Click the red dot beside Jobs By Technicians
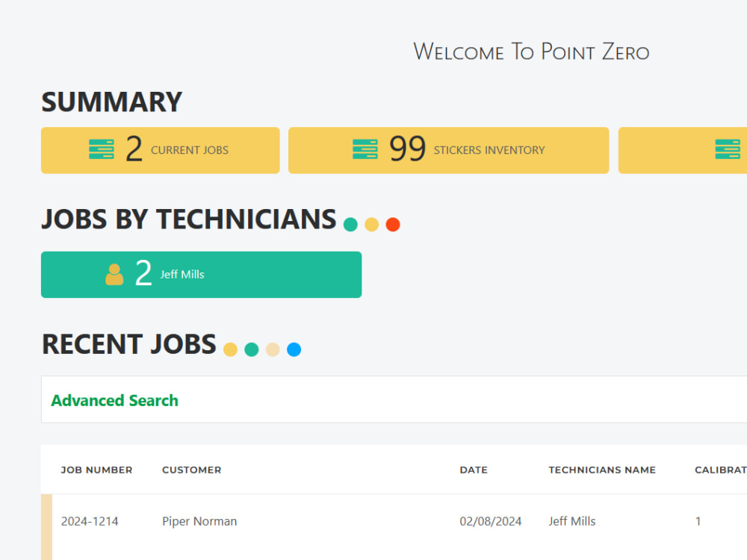The height and width of the screenshot is (560, 747). coord(393,224)
